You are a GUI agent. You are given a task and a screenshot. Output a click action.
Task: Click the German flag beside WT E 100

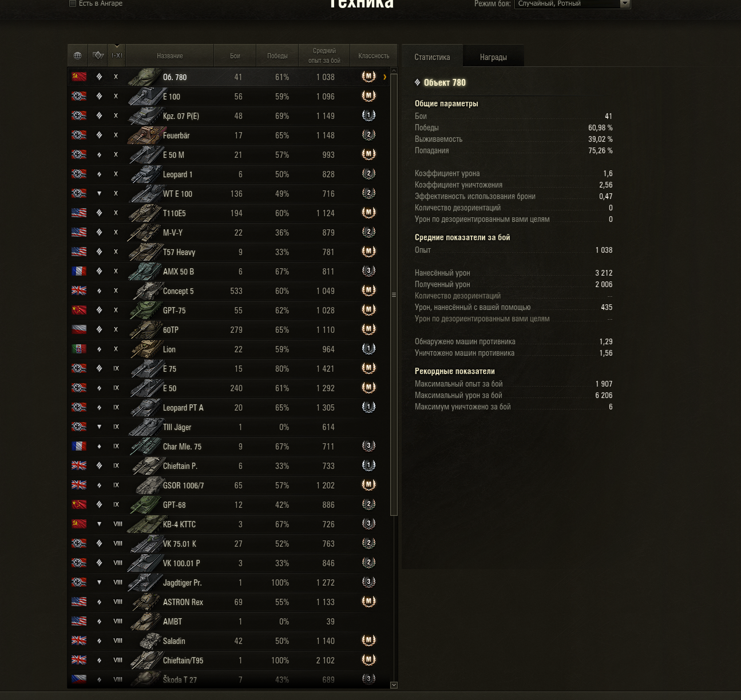point(79,193)
